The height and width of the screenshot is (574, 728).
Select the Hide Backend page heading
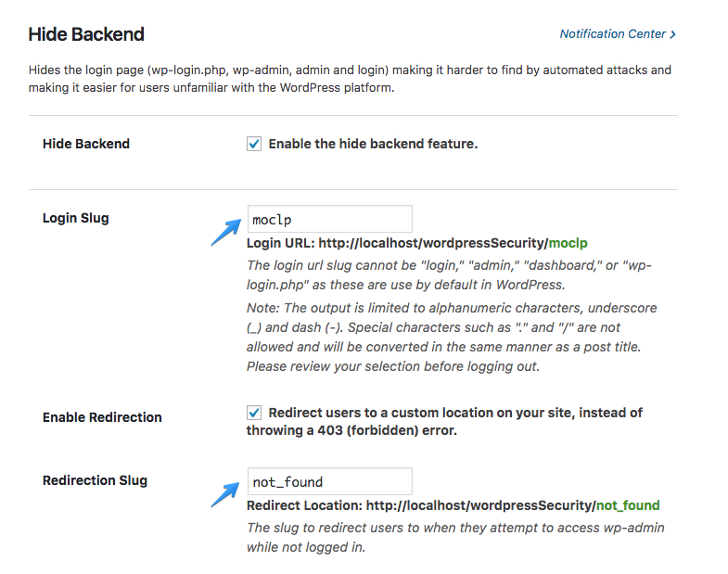tap(86, 34)
